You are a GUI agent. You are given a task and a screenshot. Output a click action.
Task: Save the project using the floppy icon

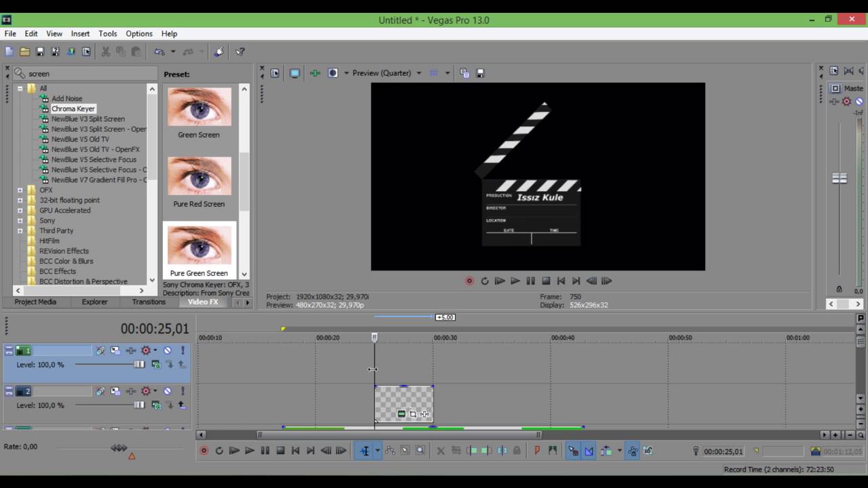(x=40, y=52)
